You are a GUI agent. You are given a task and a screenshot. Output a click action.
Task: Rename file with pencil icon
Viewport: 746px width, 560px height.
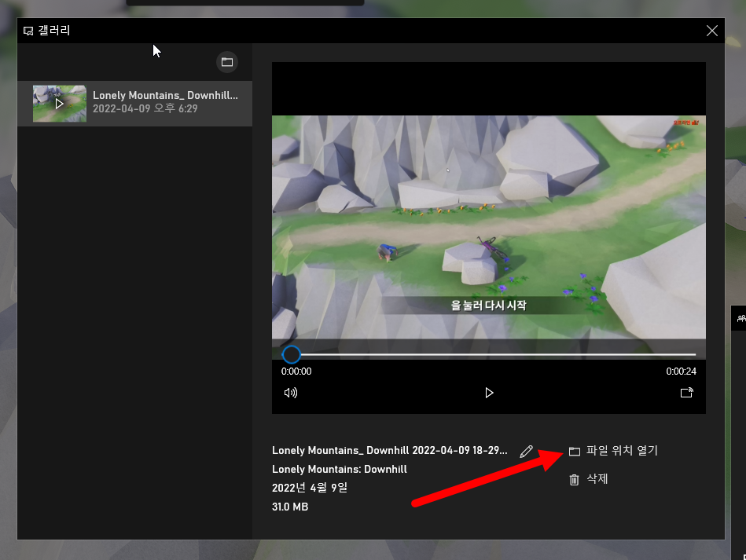pyautogui.click(x=526, y=451)
